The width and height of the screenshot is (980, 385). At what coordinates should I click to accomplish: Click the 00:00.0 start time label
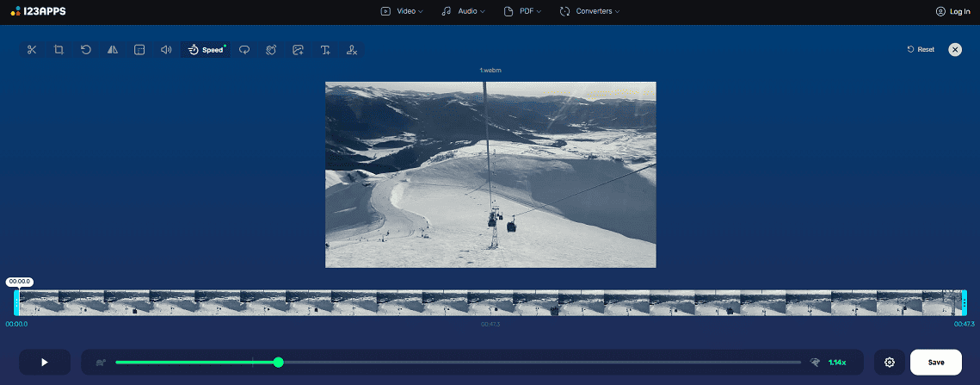pyautogui.click(x=17, y=324)
